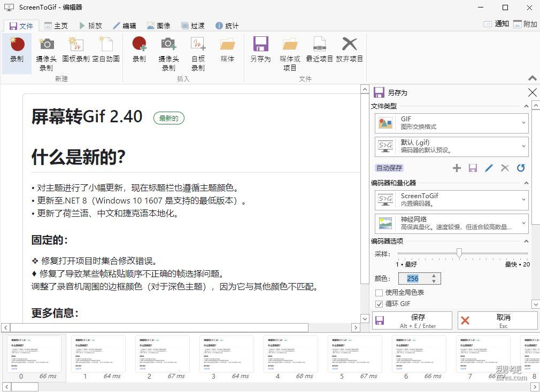Insert a recording via the 插入 group 录制 icon
The image size is (540, 392).
[139, 50]
